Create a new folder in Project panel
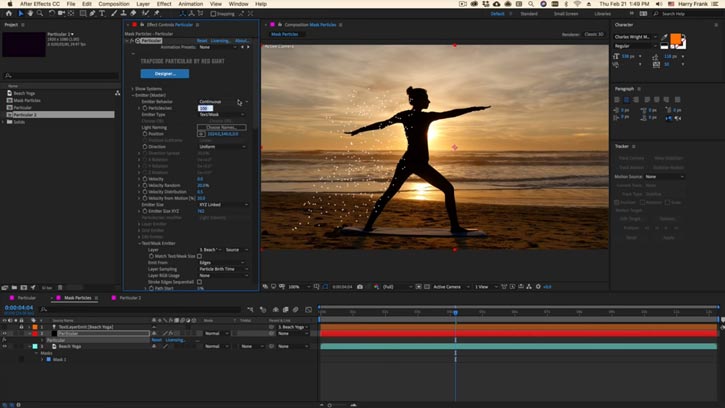This screenshot has width=725, height=408. [14, 288]
